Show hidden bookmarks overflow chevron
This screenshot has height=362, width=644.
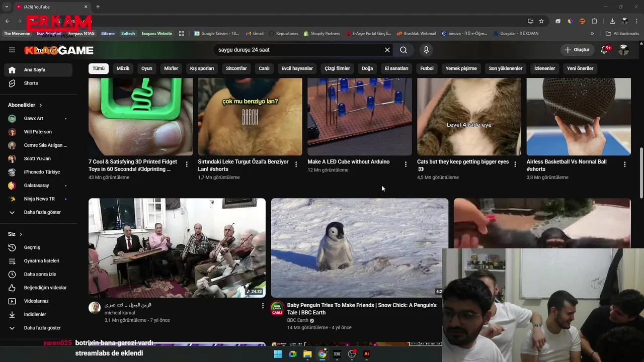tap(592, 34)
